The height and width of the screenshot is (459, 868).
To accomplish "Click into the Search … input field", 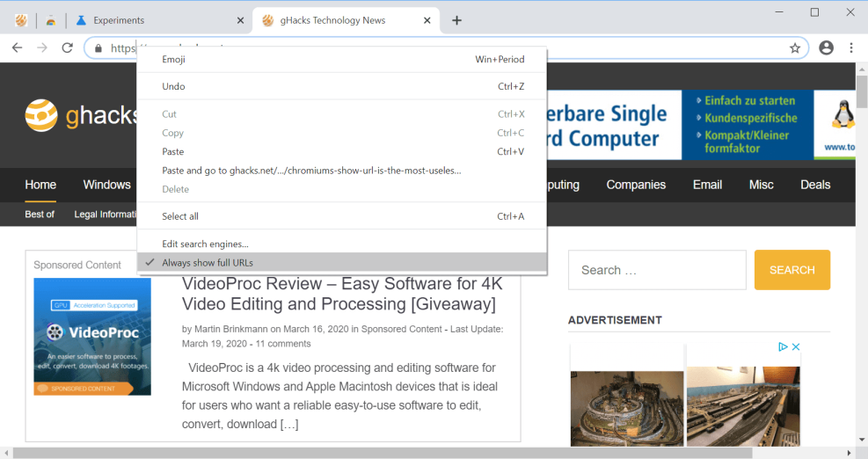I will tap(657, 270).
